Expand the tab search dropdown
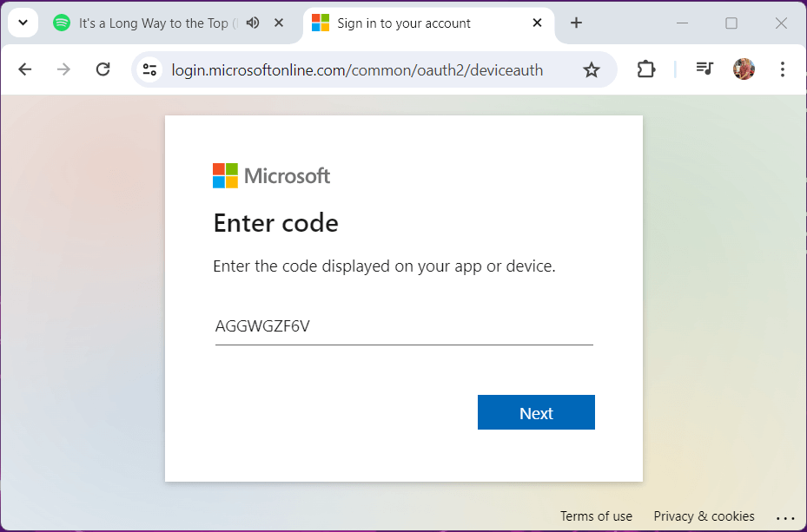807x532 pixels. click(x=23, y=23)
